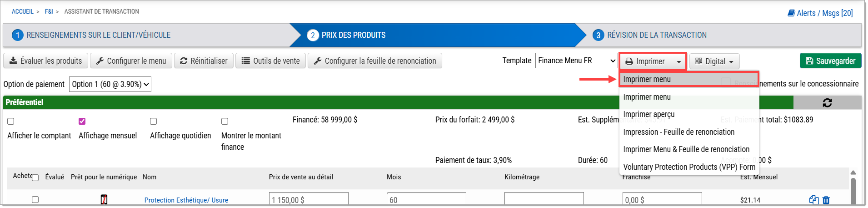
Task: Open the Template dropdown
Action: point(576,61)
